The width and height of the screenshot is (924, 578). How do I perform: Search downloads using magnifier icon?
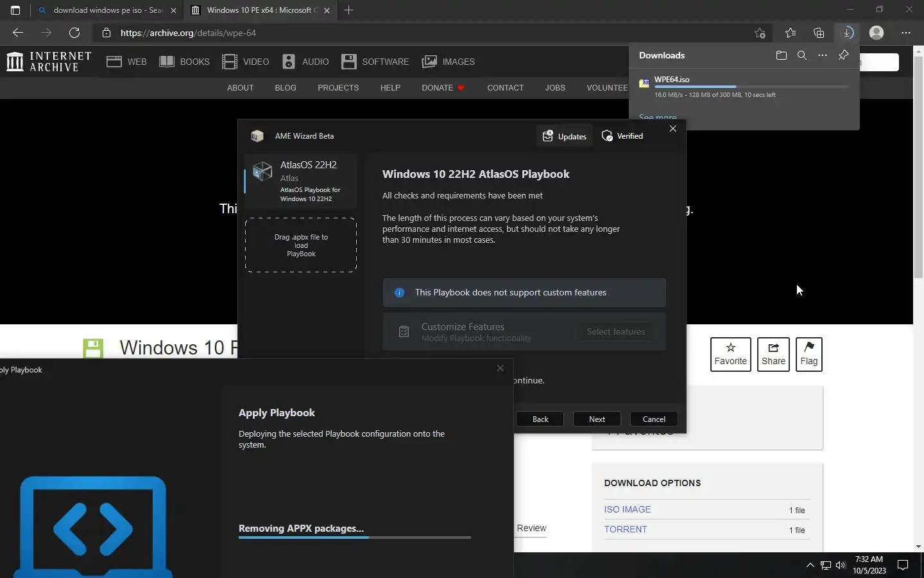(x=802, y=55)
